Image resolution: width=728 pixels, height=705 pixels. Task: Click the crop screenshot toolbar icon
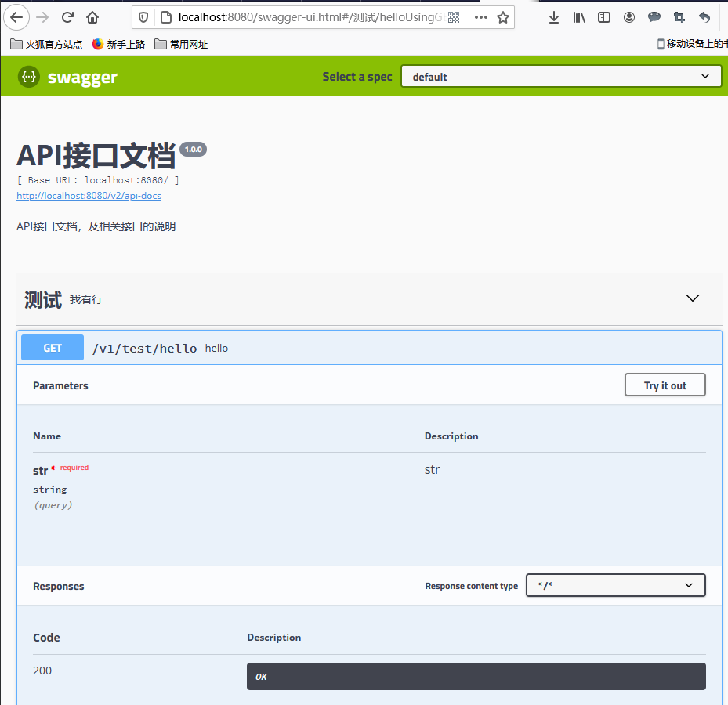pos(679,18)
